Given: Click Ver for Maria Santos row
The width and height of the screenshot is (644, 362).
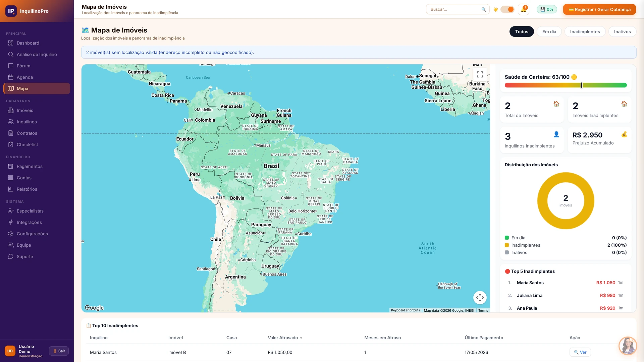Looking at the screenshot, I should point(580,352).
